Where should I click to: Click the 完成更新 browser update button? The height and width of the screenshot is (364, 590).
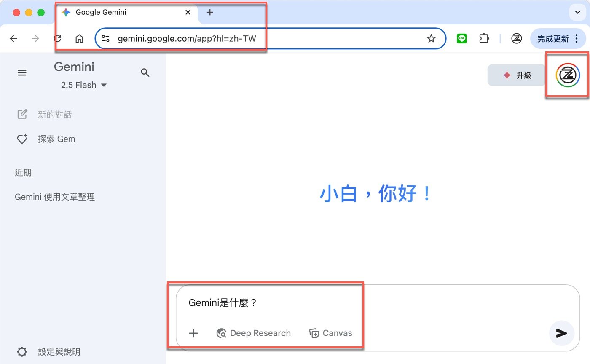[x=558, y=39]
